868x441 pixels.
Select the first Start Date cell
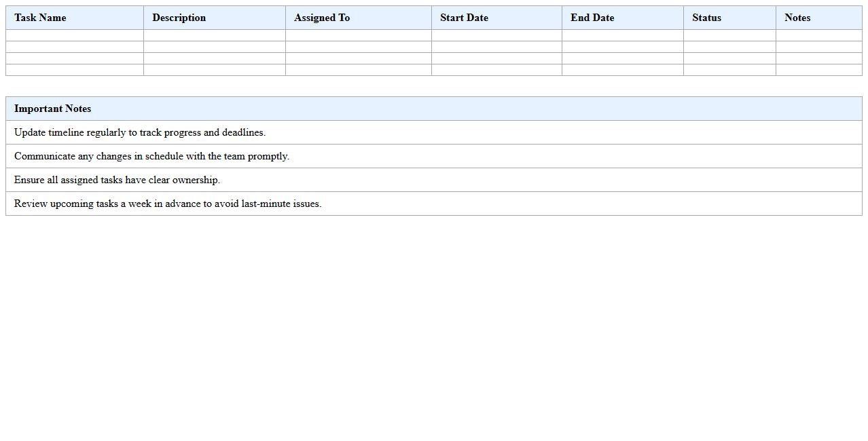[496, 35]
